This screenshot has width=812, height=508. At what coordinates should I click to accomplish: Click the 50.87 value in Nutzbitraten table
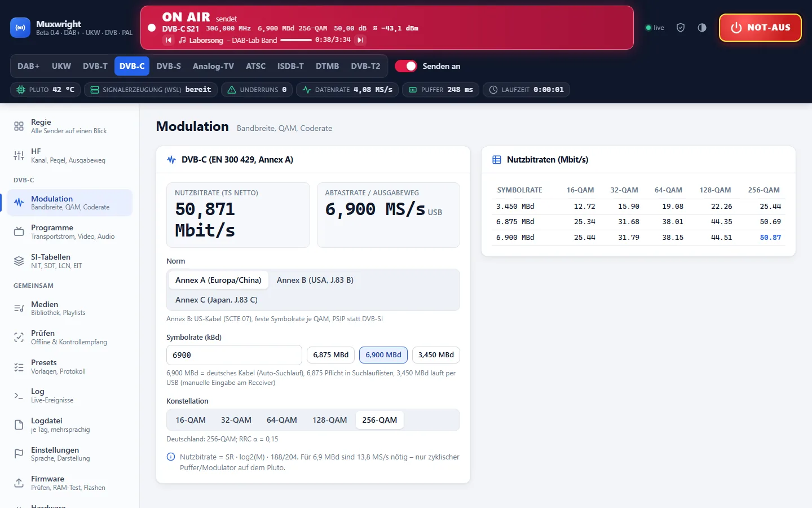[770, 238]
